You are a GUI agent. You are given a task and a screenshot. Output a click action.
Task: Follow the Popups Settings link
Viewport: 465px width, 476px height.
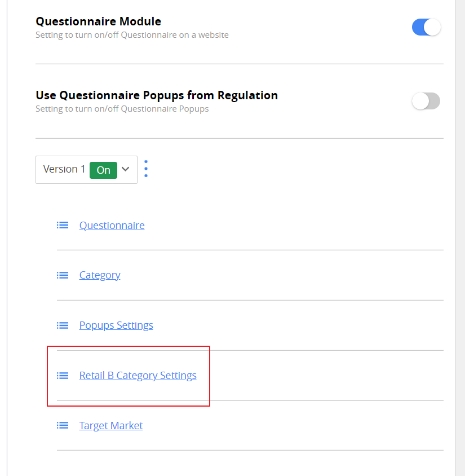pyautogui.click(x=116, y=325)
